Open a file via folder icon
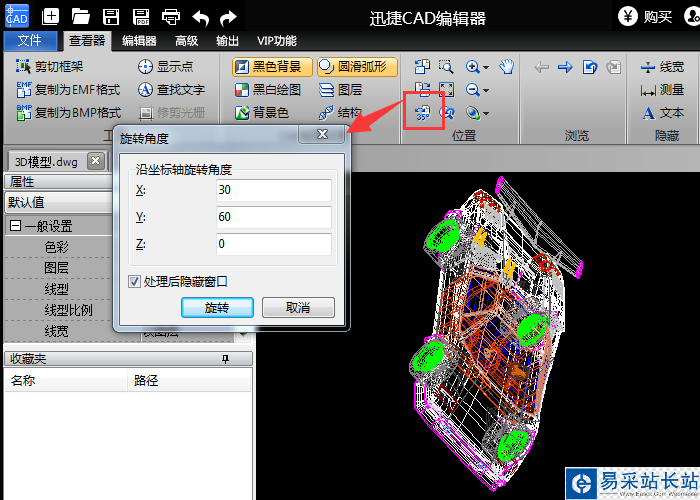 pyautogui.click(x=81, y=17)
